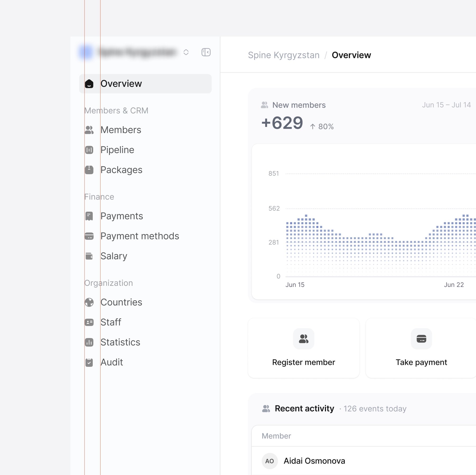Click the Take payment button
Viewport: 476px width, 475px height.
pyautogui.click(x=421, y=348)
